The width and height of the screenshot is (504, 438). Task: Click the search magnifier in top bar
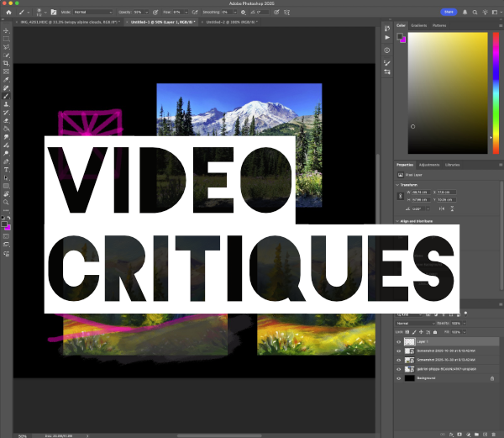475,13
